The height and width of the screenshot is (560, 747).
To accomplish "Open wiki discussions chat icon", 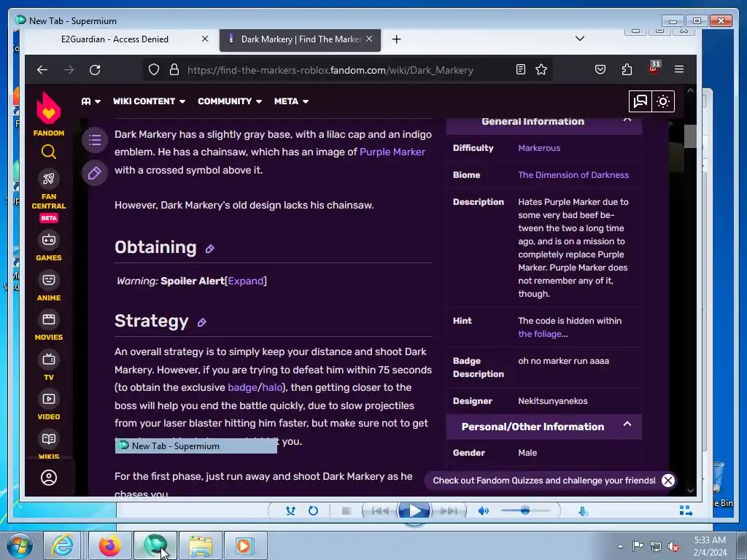I will tap(640, 101).
